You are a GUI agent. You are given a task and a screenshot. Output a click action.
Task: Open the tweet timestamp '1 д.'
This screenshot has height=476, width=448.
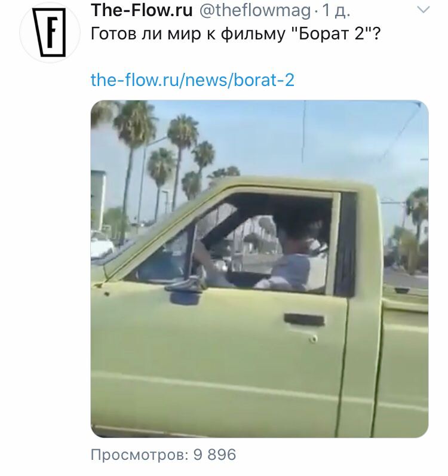336,11
